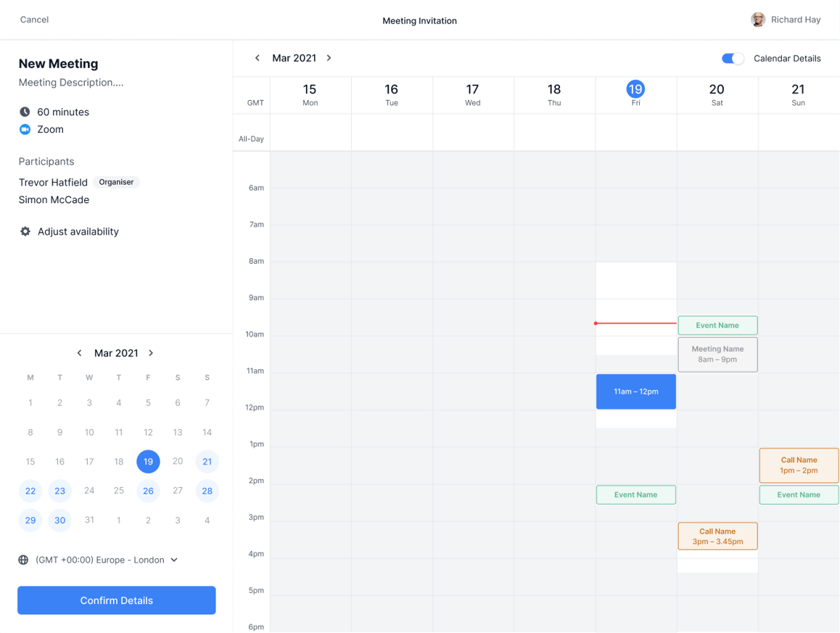
Task: Click Richard Hay's profile avatar
Action: [x=758, y=20]
